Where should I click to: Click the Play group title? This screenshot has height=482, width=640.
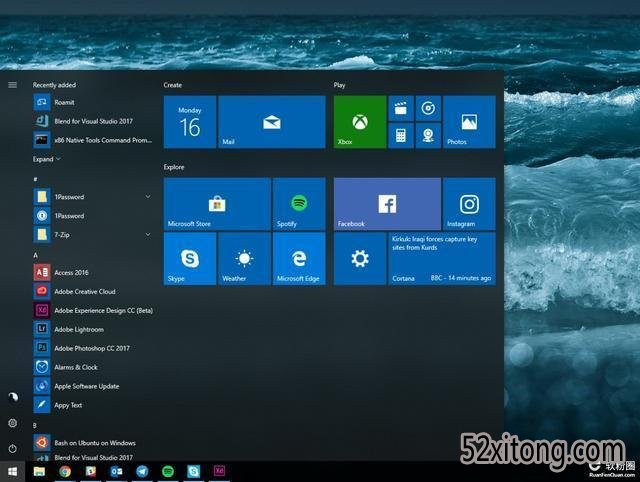pos(339,85)
